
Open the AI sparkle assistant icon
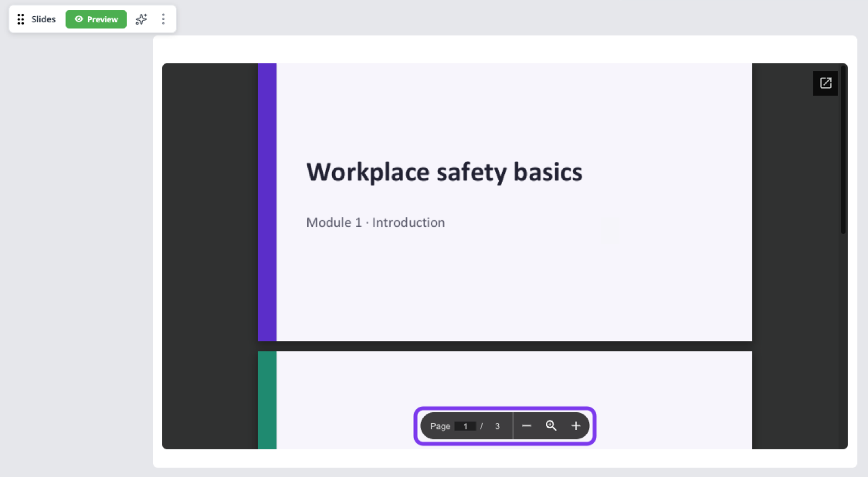pyautogui.click(x=142, y=19)
